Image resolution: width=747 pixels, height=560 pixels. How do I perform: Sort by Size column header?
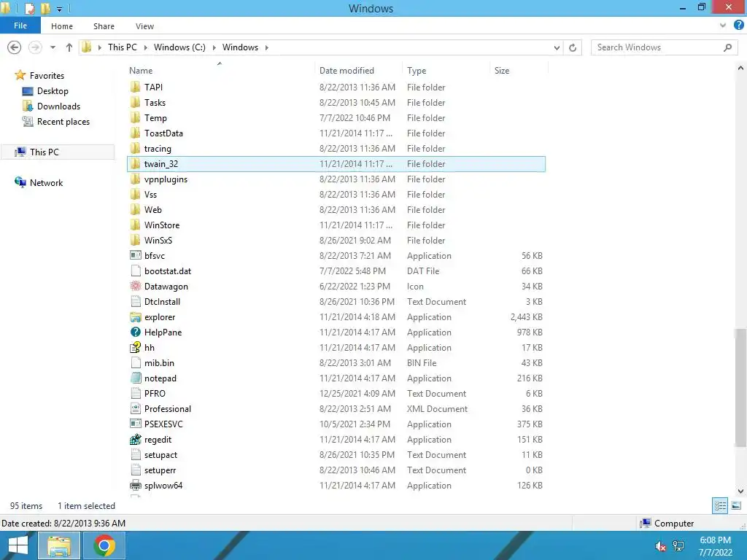coord(519,71)
